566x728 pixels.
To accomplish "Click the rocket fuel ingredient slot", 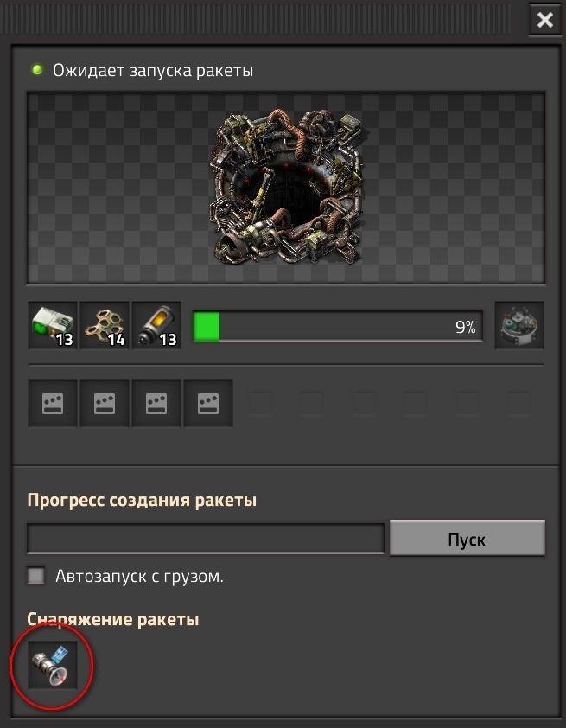I will click(156, 325).
